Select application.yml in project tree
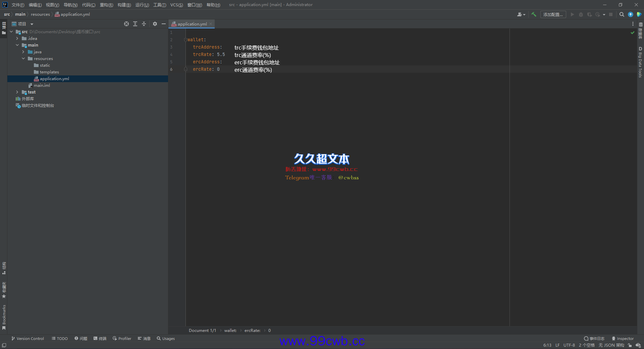644x349 pixels. (x=88, y=79)
